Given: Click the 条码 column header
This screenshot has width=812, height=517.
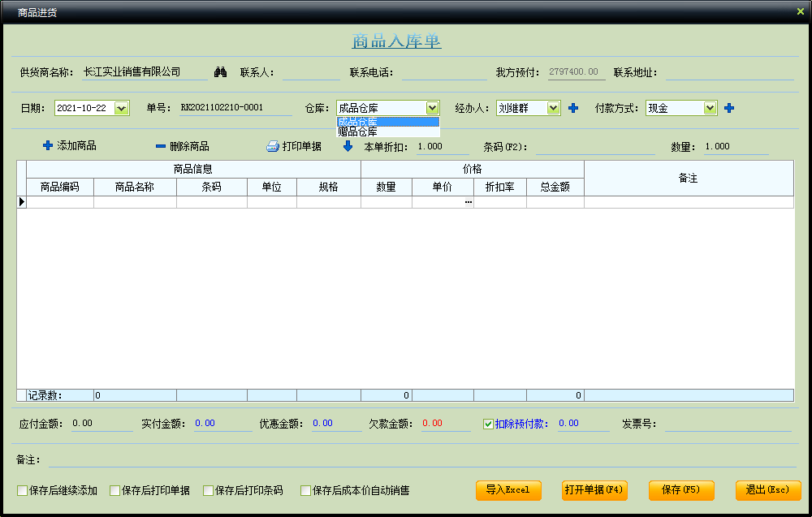Looking at the screenshot, I should coord(212,187).
